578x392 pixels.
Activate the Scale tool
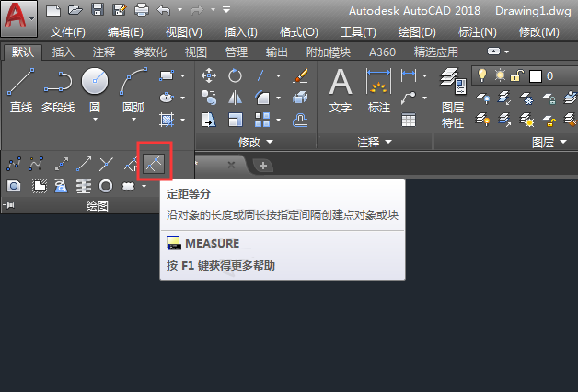coord(235,120)
